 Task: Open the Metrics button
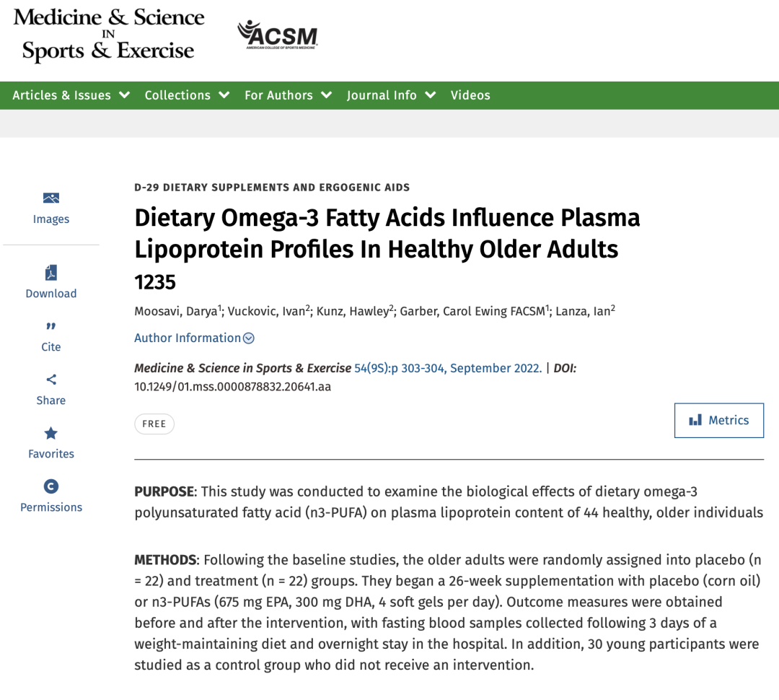tap(719, 420)
